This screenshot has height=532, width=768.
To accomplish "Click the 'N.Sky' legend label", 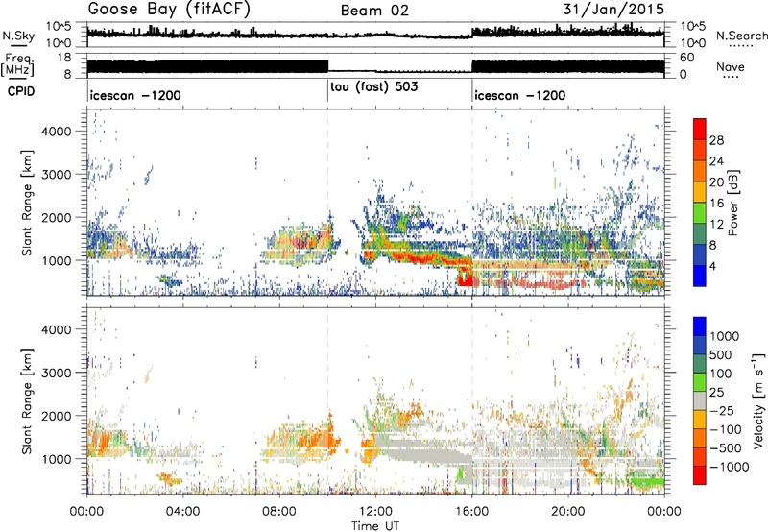I will (18, 36).
